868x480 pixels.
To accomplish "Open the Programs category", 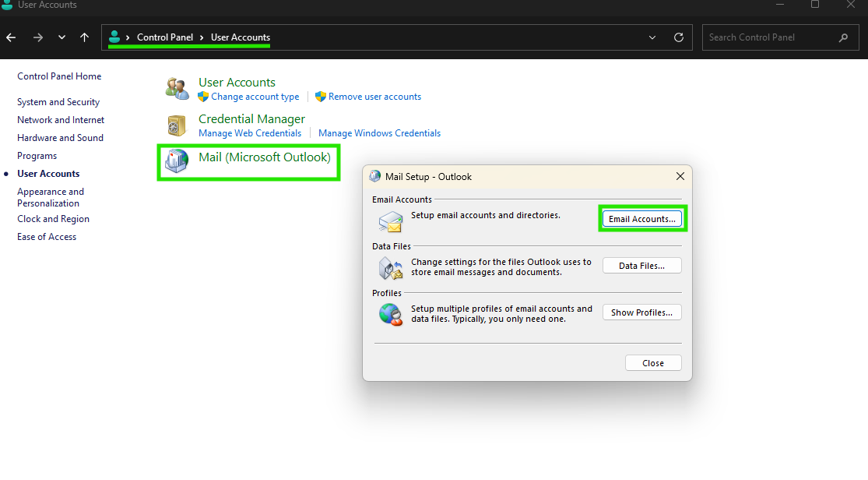I will click(37, 156).
